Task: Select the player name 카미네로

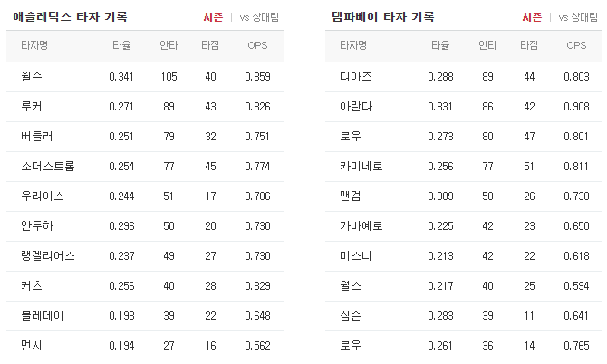Action: (361, 167)
